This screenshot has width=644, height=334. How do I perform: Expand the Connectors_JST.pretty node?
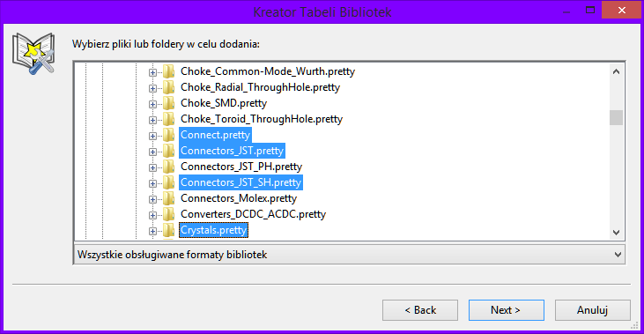(152, 152)
